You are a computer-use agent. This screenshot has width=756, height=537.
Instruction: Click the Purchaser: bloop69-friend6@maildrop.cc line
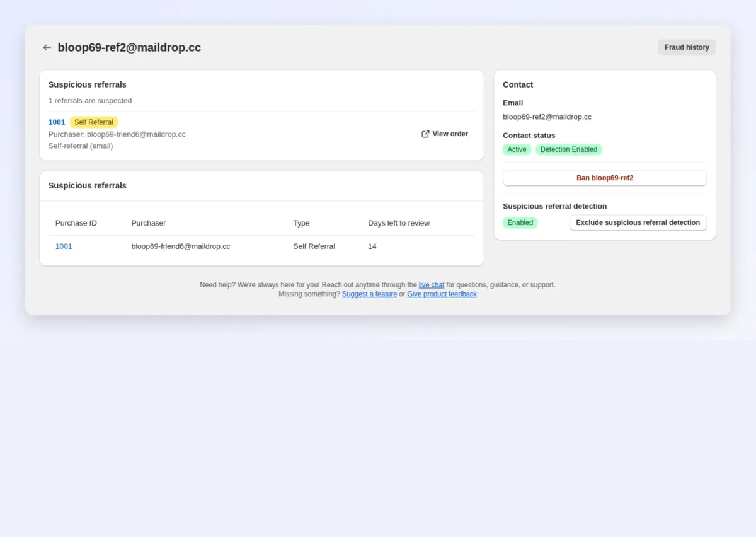point(117,134)
